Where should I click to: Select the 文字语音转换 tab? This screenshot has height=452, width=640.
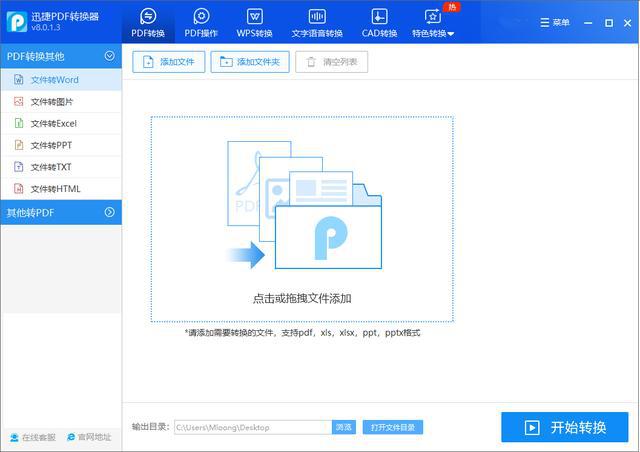(317, 22)
